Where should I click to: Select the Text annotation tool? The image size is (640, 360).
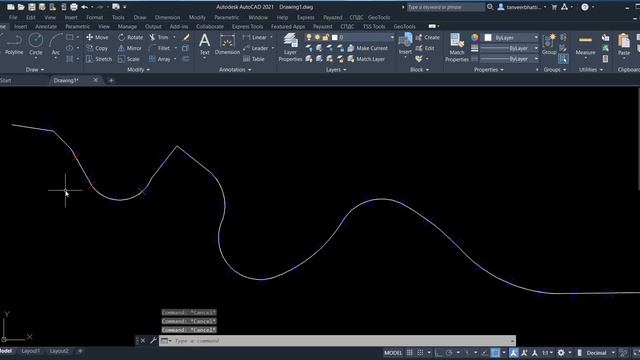coord(204,44)
